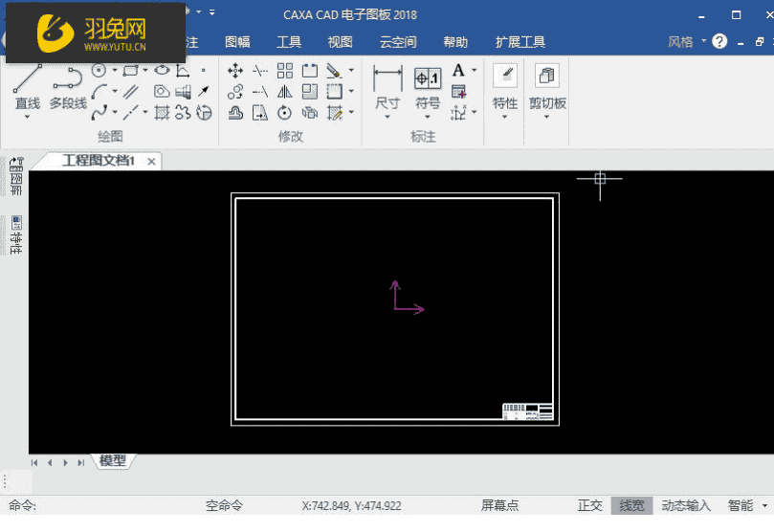The height and width of the screenshot is (532, 774).
Task: Select the mirror tool
Action: coord(285,92)
